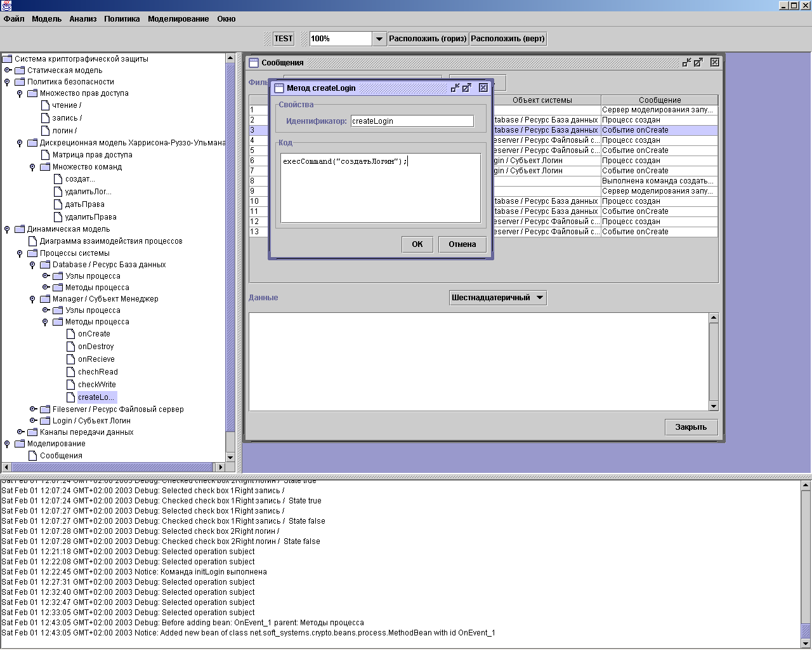Viewport: 812px width, 650px height.
Task: Click the Расположить (гориз) button
Action: (428, 39)
